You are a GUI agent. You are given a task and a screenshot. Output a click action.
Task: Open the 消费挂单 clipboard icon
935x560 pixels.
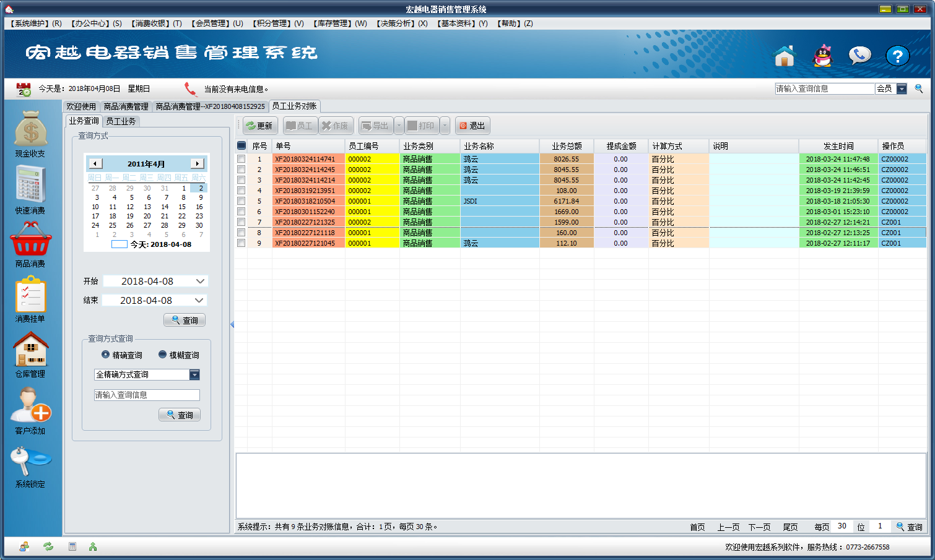[x=30, y=295]
